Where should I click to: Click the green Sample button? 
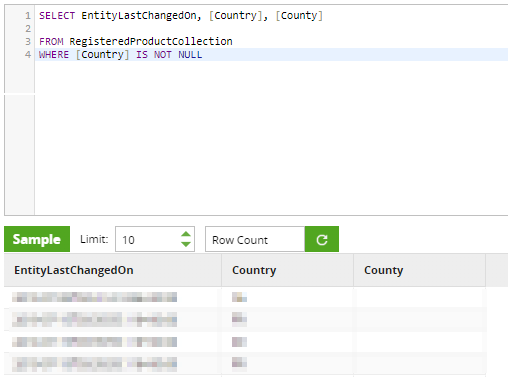click(37, 239)
